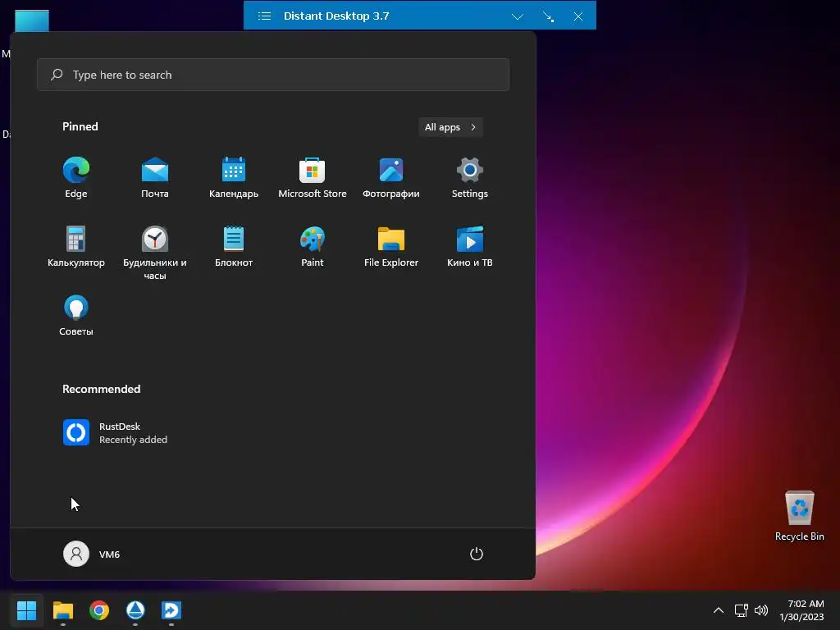
Task: Open the Distant Desktop hamburger menu
Action: point(264,16)
